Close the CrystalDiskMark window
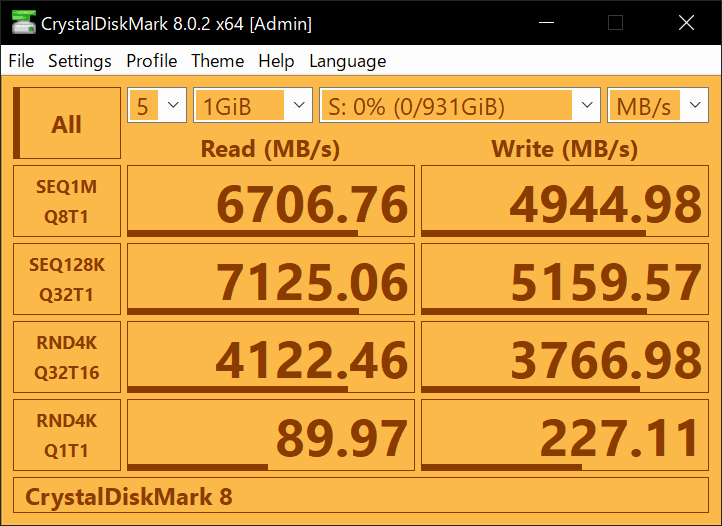 coord(686,23)
